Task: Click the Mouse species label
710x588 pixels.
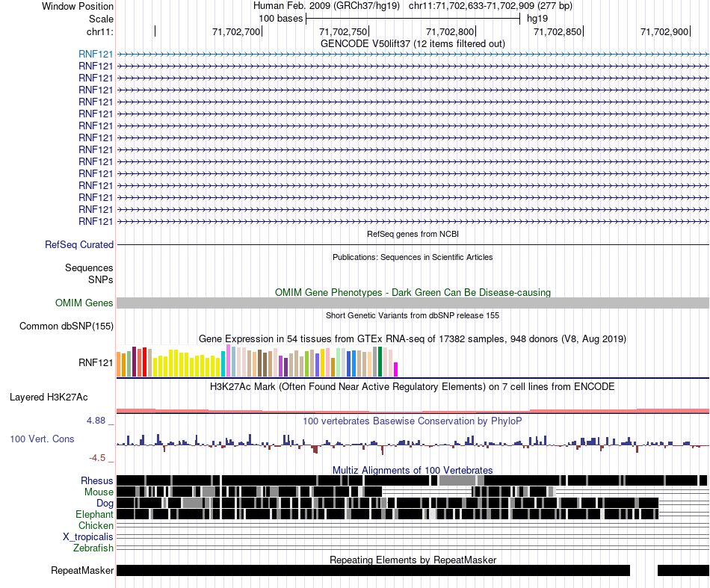Action: click(x=99, y=492)
